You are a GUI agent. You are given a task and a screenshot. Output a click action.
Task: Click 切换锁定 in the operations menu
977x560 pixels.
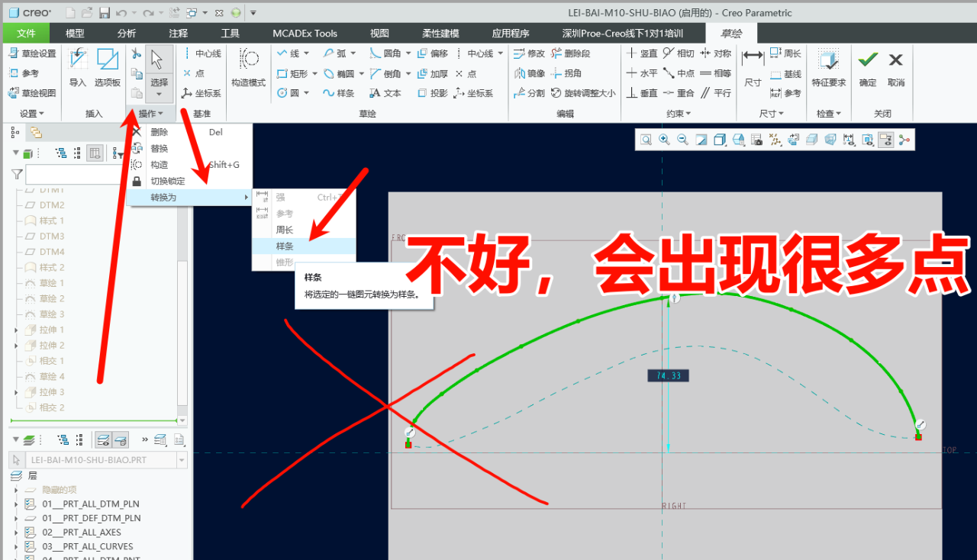point(167,181)
